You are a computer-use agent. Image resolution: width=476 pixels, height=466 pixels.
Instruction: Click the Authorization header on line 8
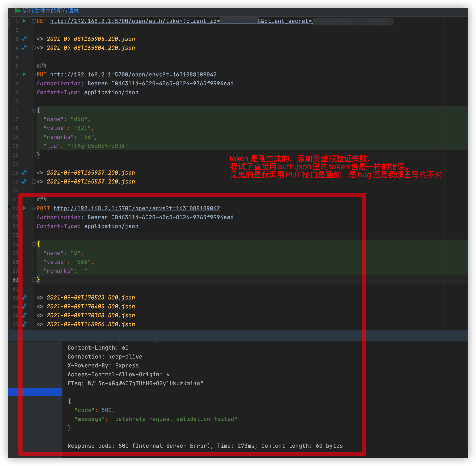click(135, 83)
